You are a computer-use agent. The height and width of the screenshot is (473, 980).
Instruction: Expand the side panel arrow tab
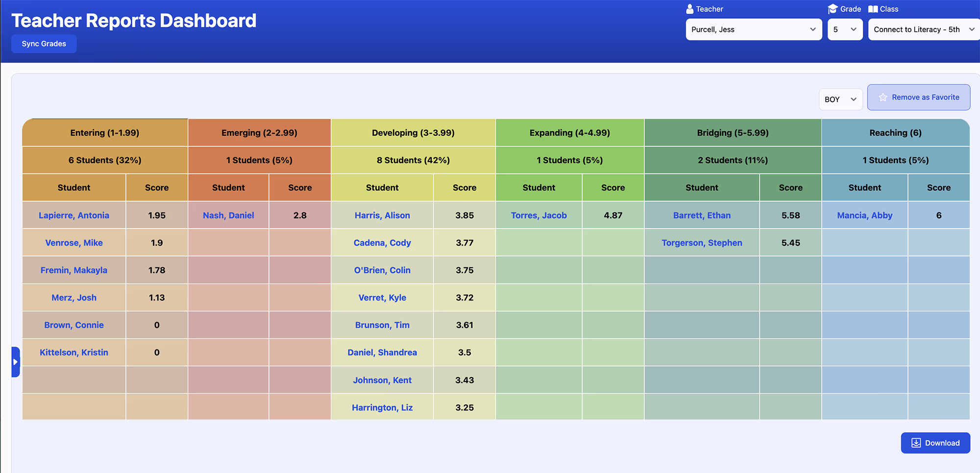16,362
